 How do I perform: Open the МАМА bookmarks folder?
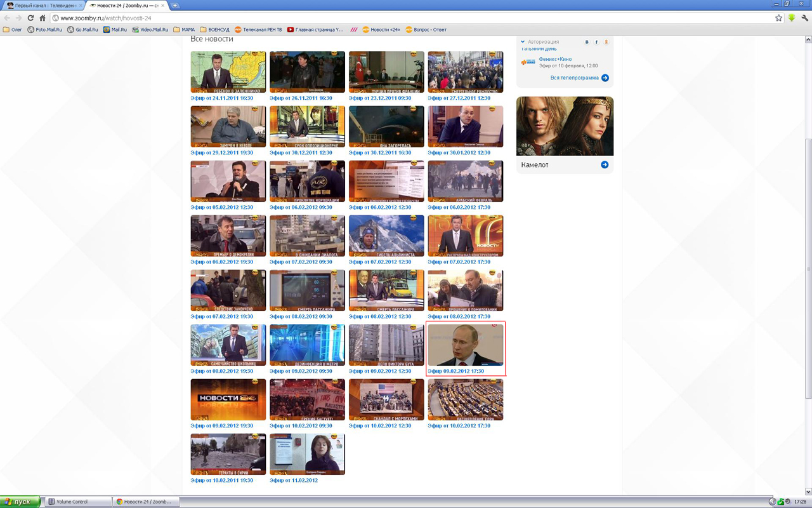pos(184,30)
